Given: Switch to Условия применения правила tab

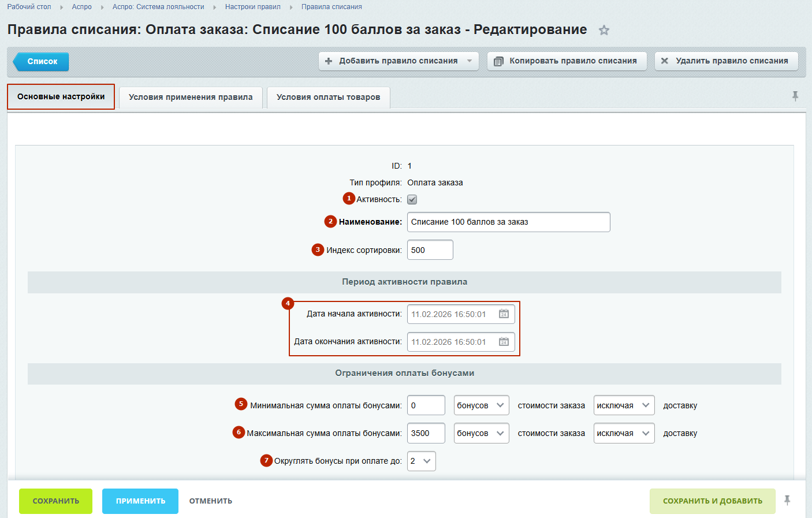Looking at the screenshot, I should click(x=191, y=97).
